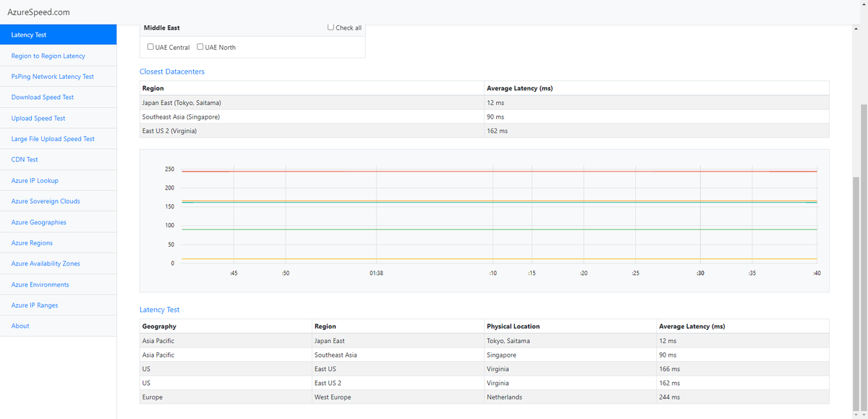Click the 244 ms latency cell

tap(743, 397)
